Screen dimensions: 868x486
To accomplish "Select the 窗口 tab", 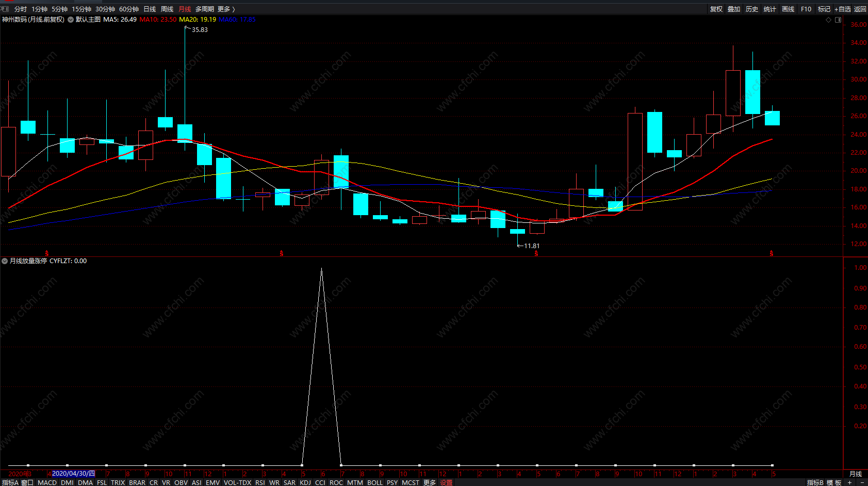I will click(x=27, y=482).
